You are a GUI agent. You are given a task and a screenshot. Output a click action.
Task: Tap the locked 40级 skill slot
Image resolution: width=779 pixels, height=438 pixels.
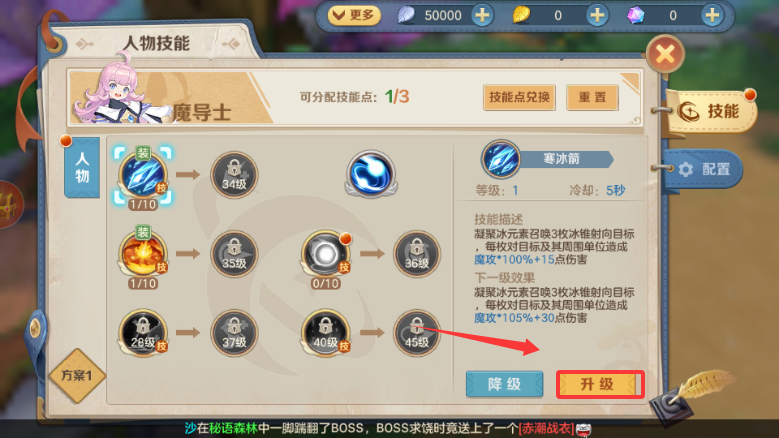coord(325,333)
